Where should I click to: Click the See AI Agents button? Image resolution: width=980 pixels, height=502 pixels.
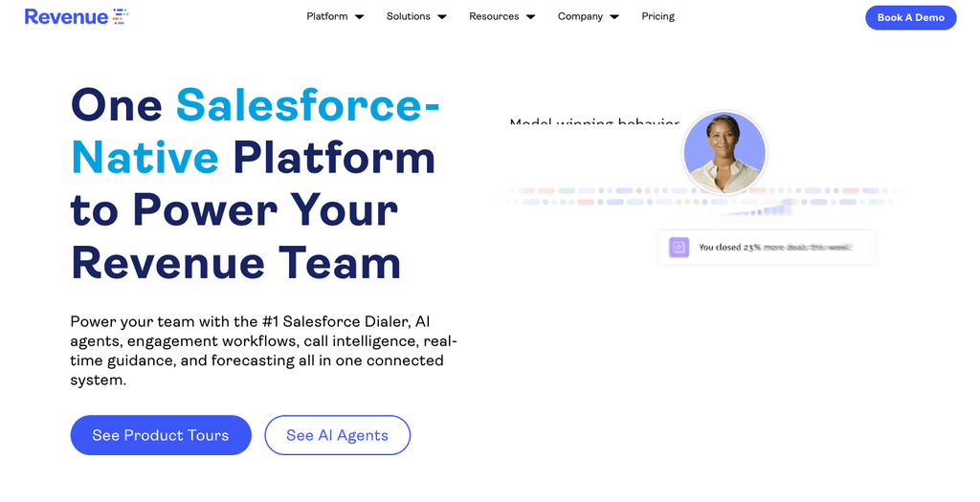pos(337,435)
